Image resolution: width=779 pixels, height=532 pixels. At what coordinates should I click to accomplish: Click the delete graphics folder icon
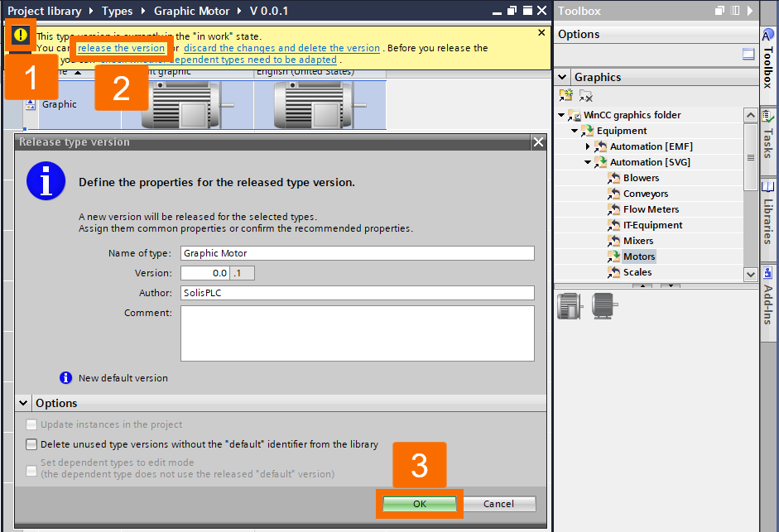tap(585, 96)
